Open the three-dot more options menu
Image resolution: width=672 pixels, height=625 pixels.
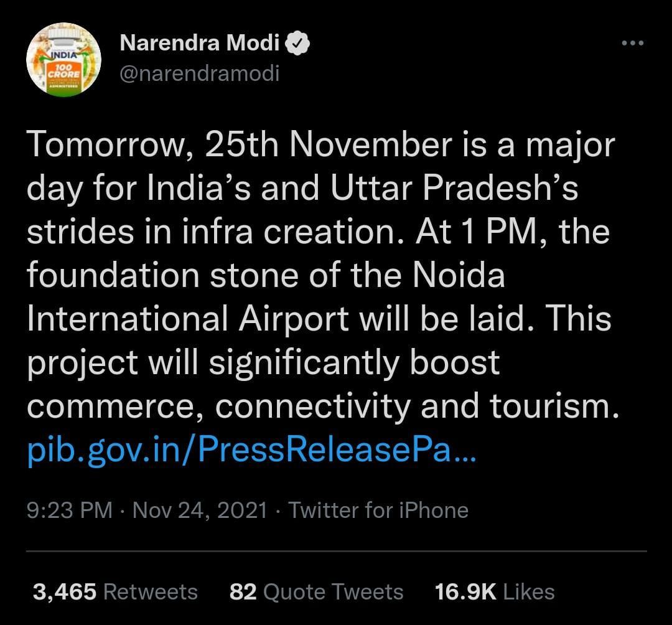pyautogui.click(x=633, y=44)
